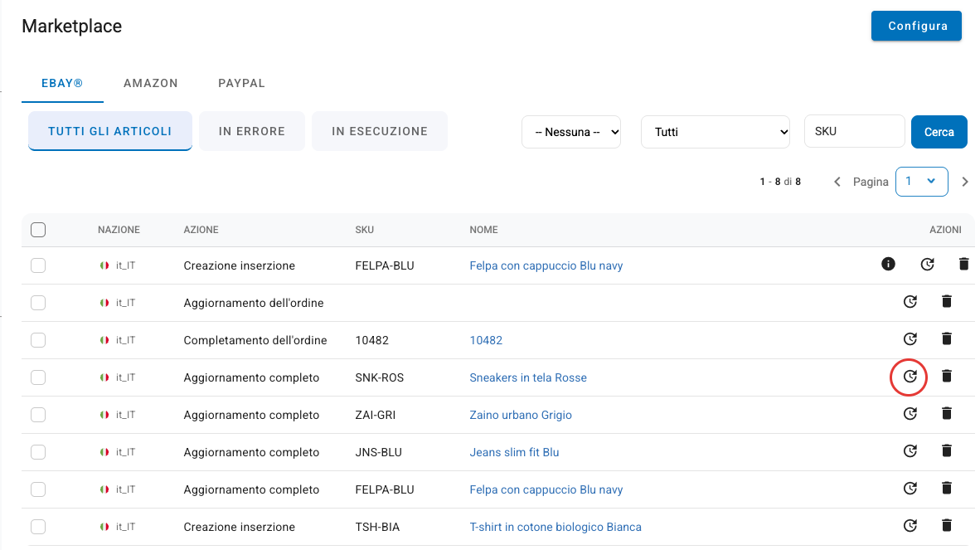The width and height of the screenshot is (980, 550).
Task: Select checkbox for FELPA-BLU Aggiornamento completo row
Action: (38, 489)
